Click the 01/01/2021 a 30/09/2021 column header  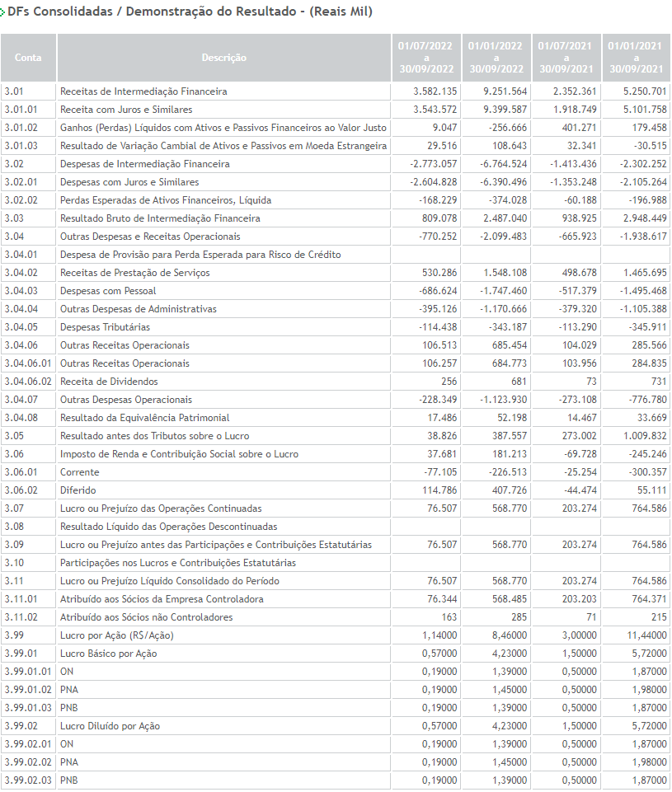[x=636, y=58]
